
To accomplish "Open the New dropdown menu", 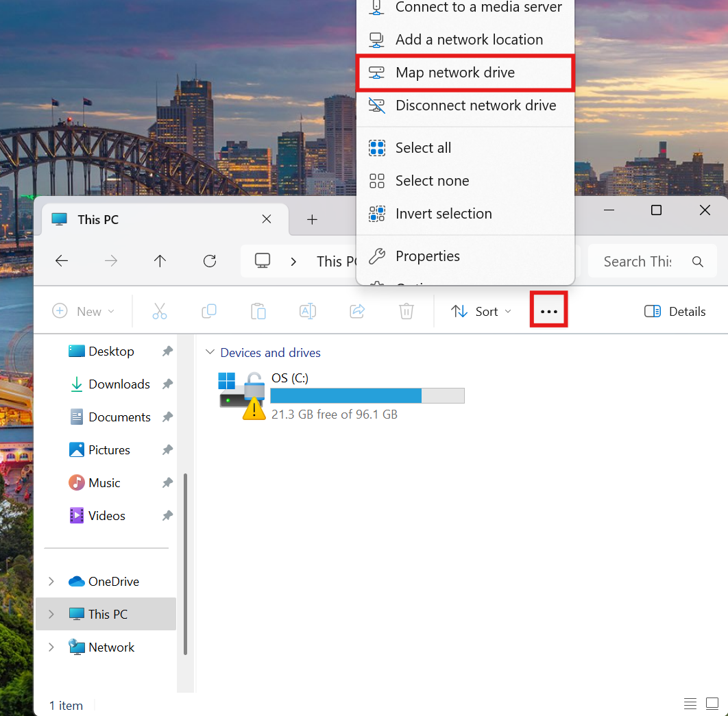I will (83, 311).
